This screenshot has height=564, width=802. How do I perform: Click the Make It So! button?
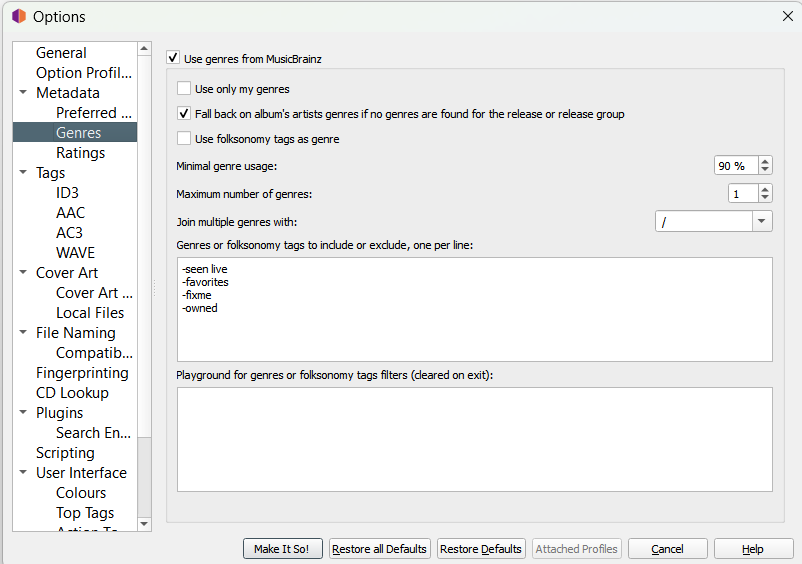283,549
